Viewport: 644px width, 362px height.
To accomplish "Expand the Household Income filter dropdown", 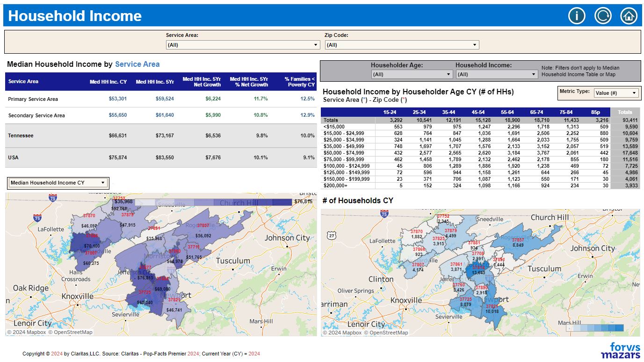I will (497, 74).
